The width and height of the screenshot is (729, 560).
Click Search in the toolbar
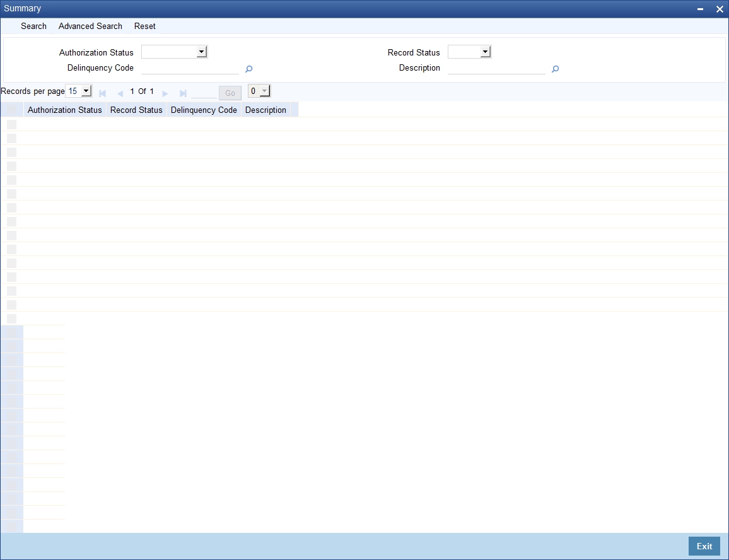pyautogui.click(x=33, y=26)
